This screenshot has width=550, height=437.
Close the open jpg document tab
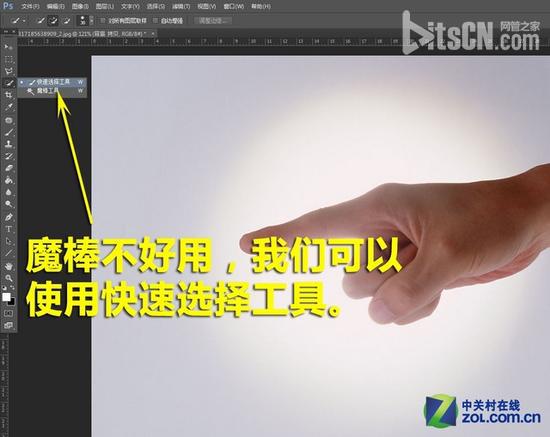153,34
